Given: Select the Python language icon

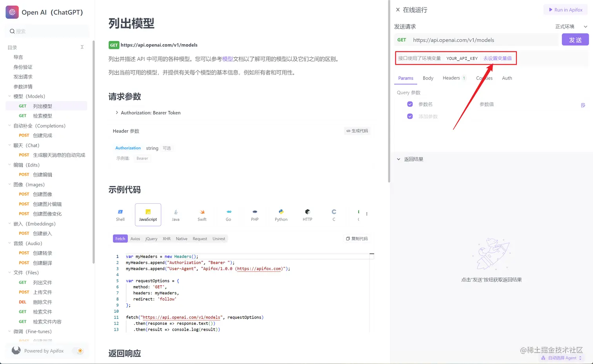Looking at the screenshot, I should 281,212.
